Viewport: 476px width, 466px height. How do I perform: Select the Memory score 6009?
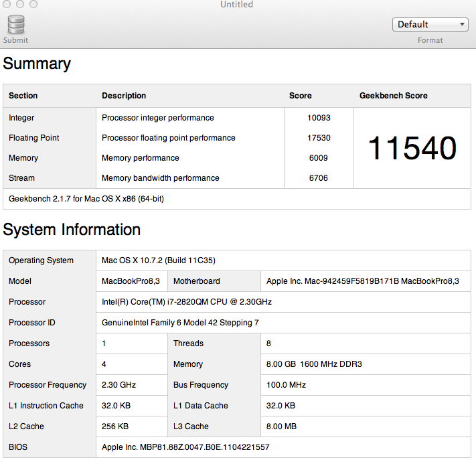click(x=319, y=158)
